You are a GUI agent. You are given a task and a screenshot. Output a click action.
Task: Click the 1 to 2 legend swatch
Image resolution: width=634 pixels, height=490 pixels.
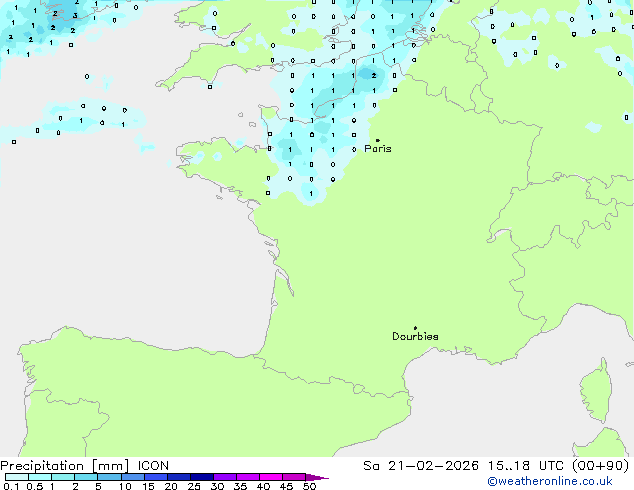click(x=63, y=477)
